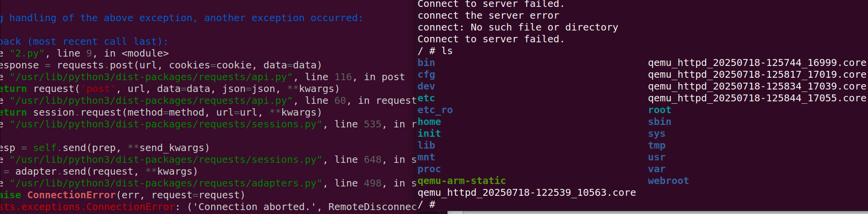Click the 'home' directory listing

coord(429,122)
